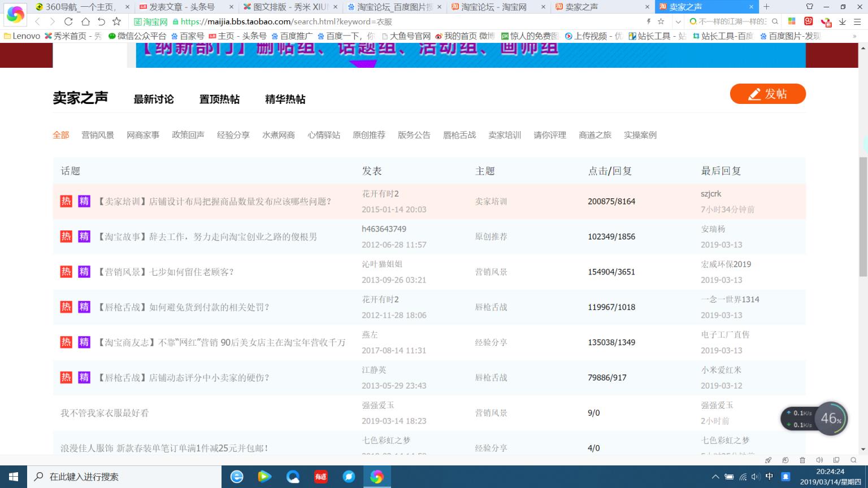
Task: Toggle the 中 input method indicator
Action: pyautogui.click(x=769, y=477)
